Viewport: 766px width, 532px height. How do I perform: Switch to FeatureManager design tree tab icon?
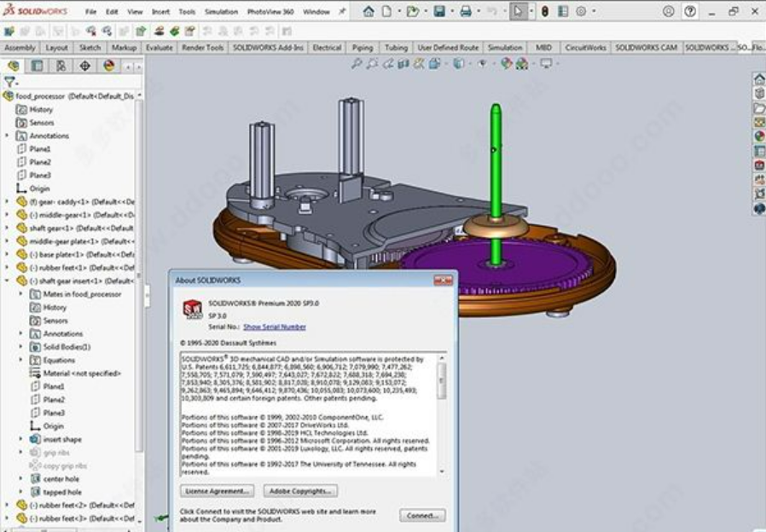tap(13, 66)
